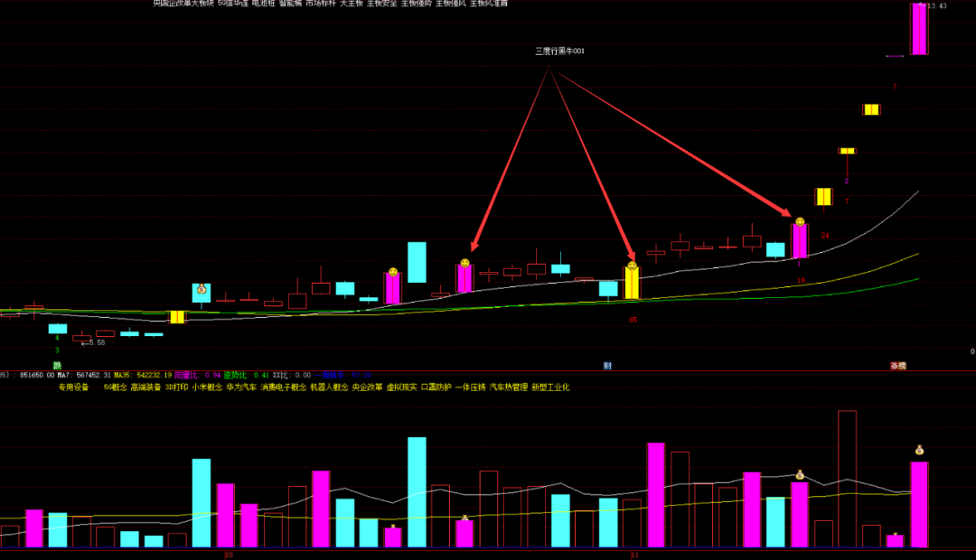Select the 央企改革 concept label

pos(367,387)
